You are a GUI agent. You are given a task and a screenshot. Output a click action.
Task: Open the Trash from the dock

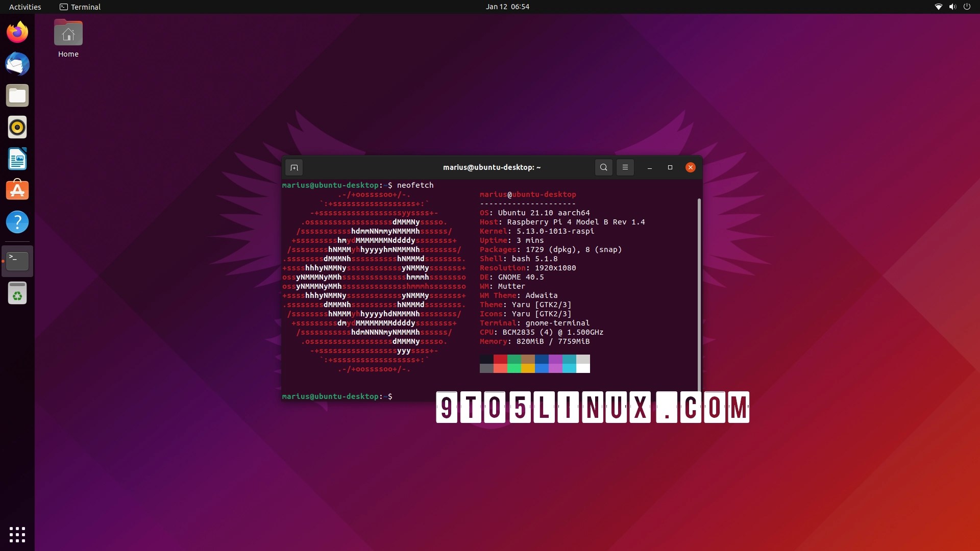point(17,293)
